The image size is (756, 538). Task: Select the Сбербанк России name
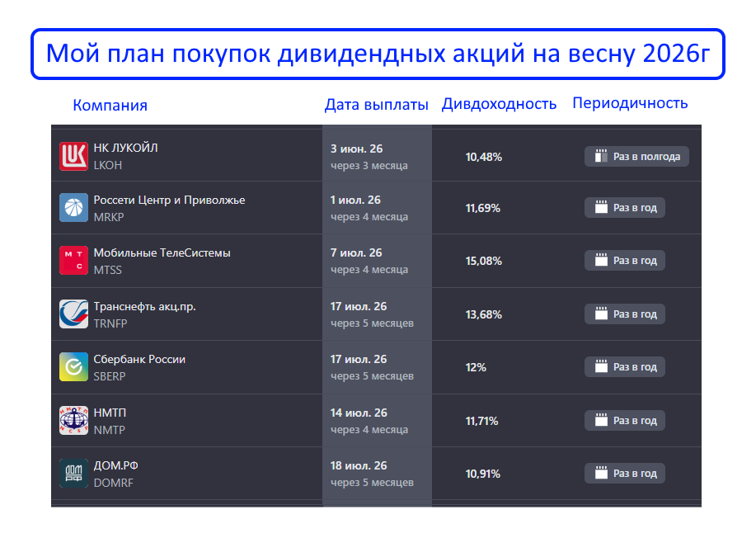pyautogui.click(x=139, y=360)
